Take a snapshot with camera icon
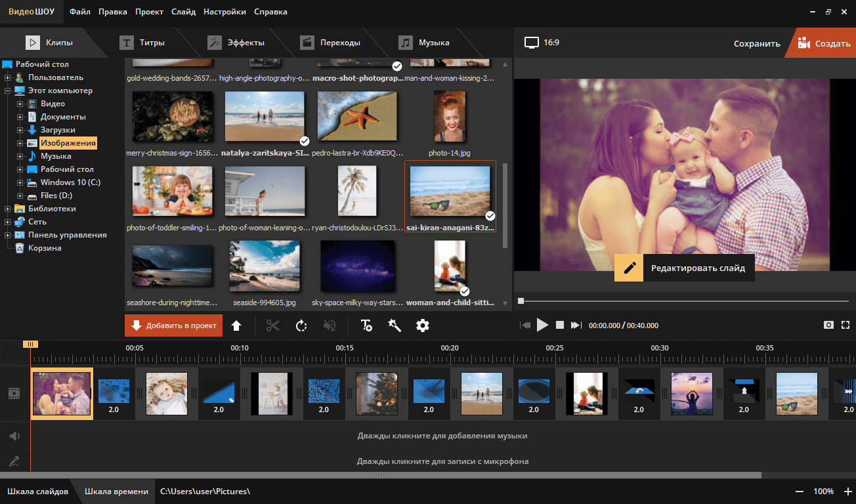 [x=829, y=325]
